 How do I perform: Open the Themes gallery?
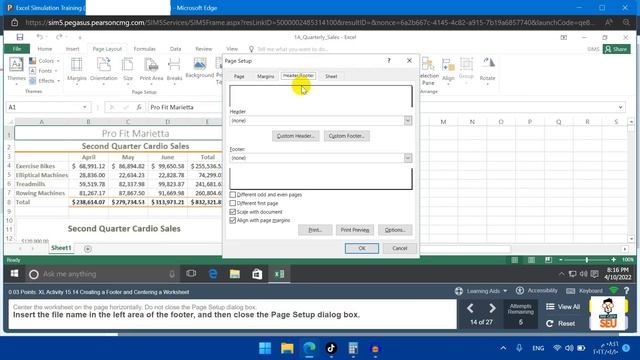pos(16,70)
